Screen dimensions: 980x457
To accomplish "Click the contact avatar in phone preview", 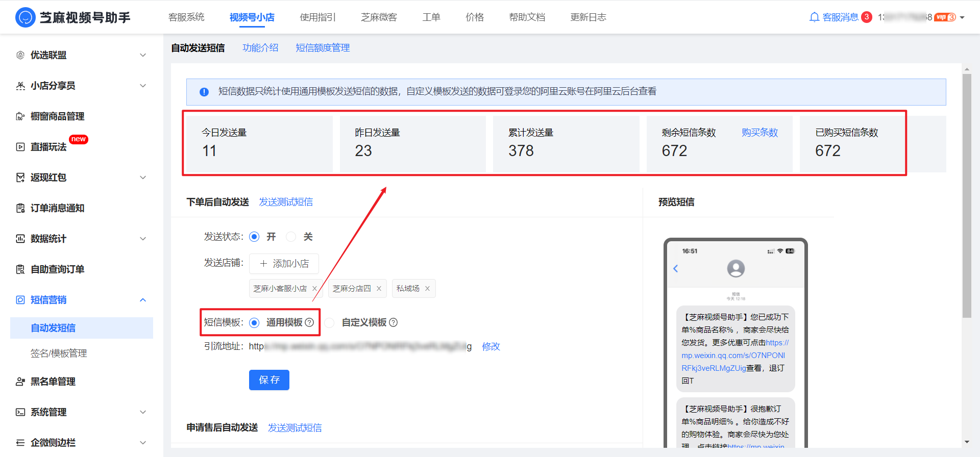I will [x=736, y=268].
